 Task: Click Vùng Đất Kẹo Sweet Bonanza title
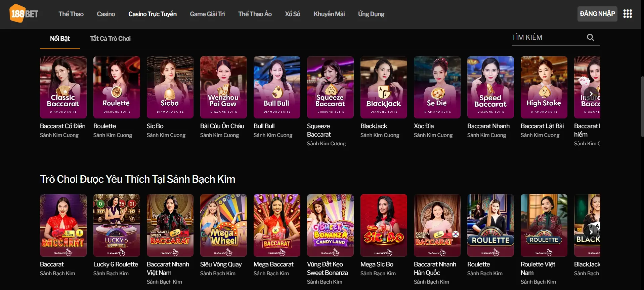tap(327, 268)
